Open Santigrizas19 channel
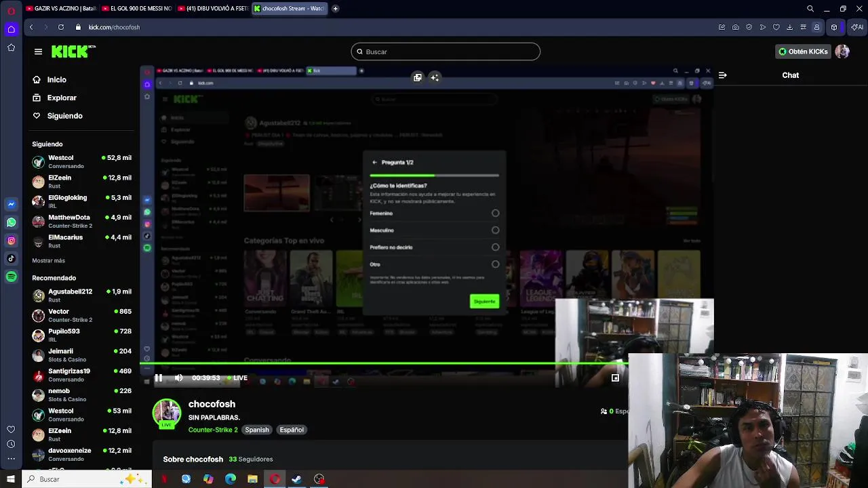Viewport: 868px width, 488px height. tap(82, 375)
